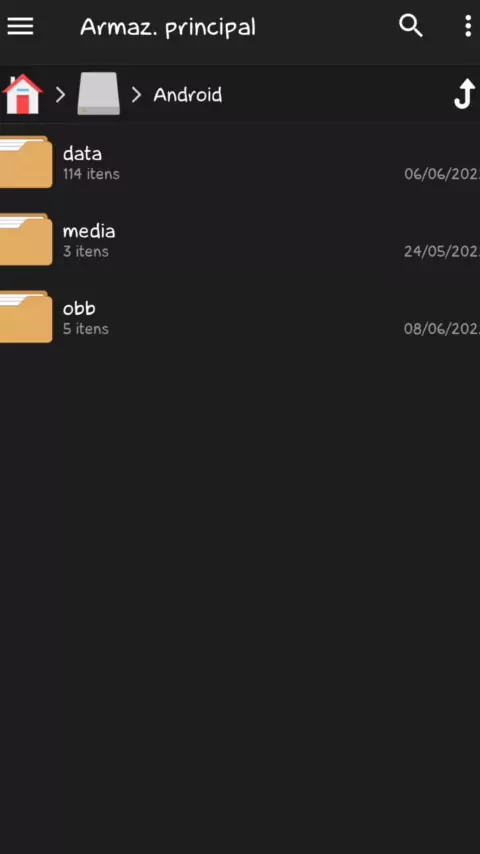Select the Android breadcrumb label
This screenshot has width=480, height=854.
pos(187,95)
